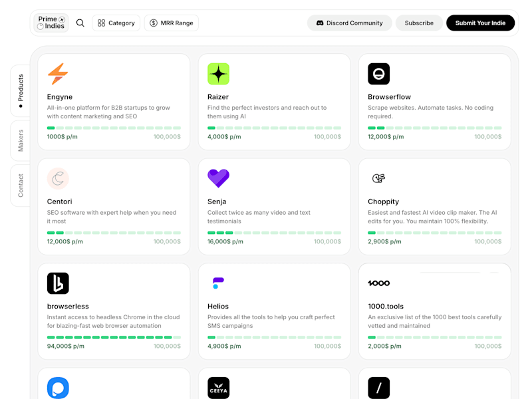Viewport: 532px width, 399px height.
Task: Click the browserless MRR progress bar
Action: point(114,337)
